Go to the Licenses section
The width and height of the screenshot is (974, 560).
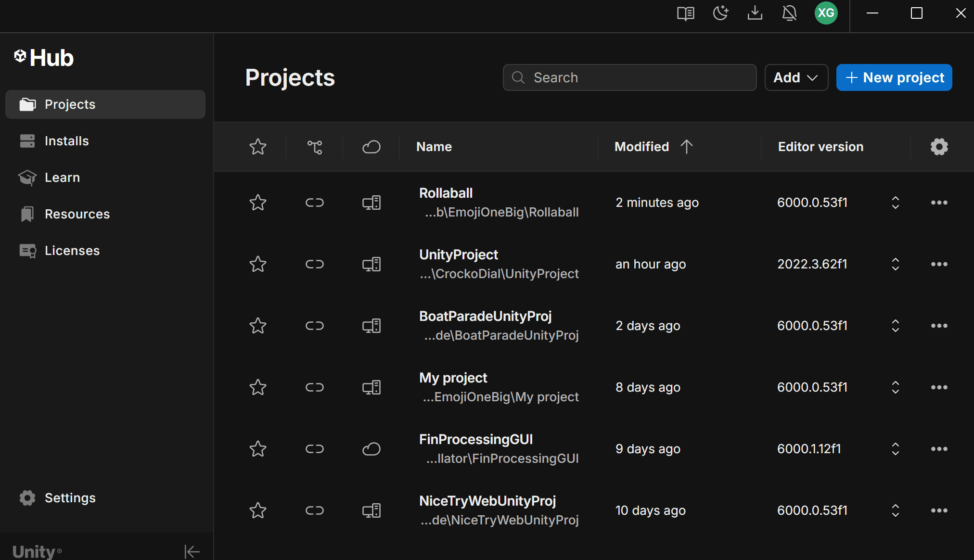click(x=72, y=251)
